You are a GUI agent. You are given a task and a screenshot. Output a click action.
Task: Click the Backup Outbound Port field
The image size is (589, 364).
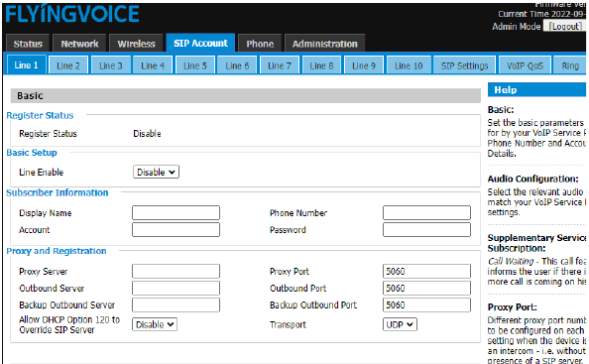[x=426, y=305]
